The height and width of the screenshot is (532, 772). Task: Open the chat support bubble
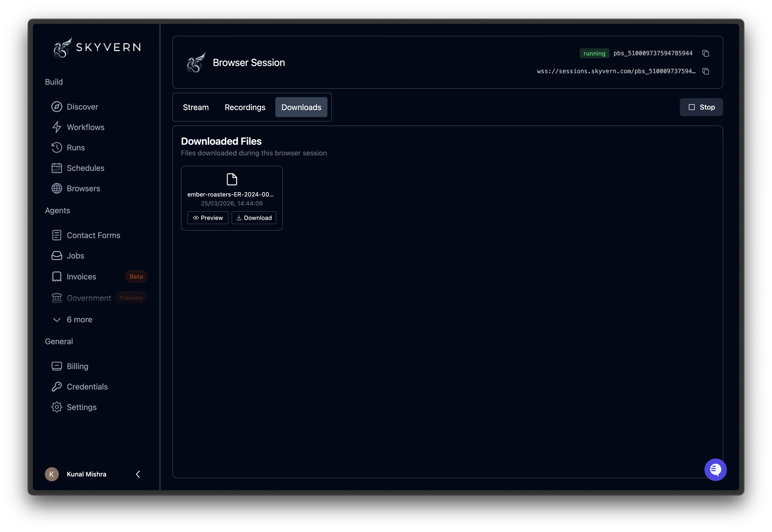click(715, 470)
